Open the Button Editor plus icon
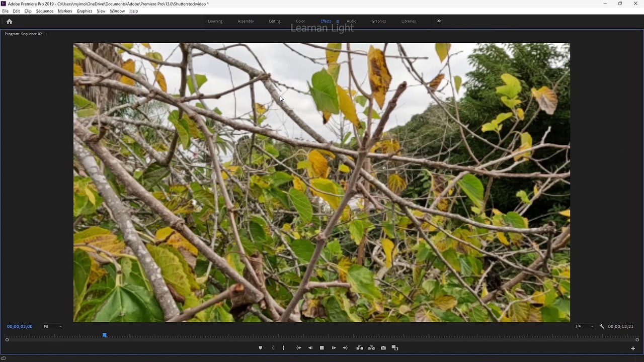The image size is (644, 362). (633, 348)
